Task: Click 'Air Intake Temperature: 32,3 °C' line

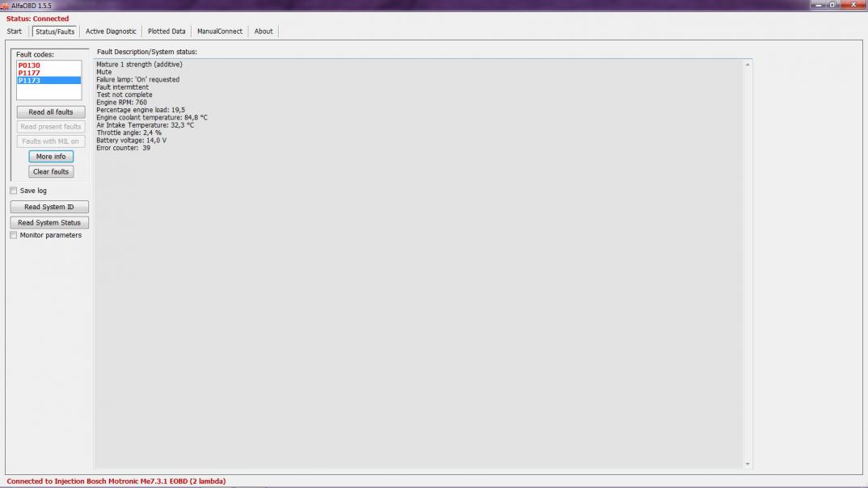Action: (x=145, y=125)
